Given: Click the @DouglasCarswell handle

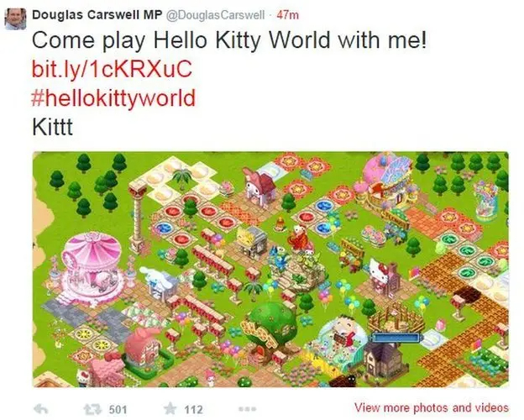Looking at the screenshot, I should (x=215, y=15).
